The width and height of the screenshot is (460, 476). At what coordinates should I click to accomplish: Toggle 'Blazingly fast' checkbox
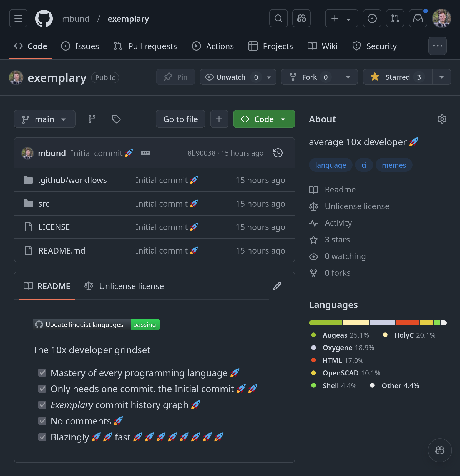coord(42,437)
